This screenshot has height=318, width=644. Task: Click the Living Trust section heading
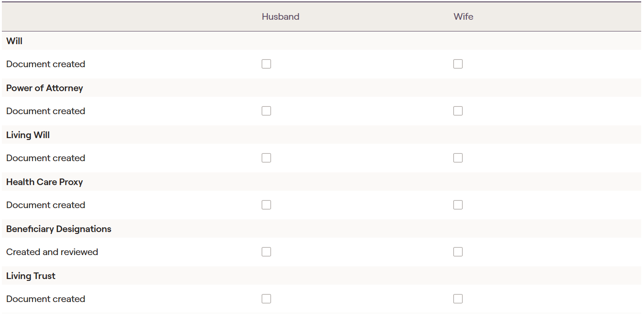(31, 276)
